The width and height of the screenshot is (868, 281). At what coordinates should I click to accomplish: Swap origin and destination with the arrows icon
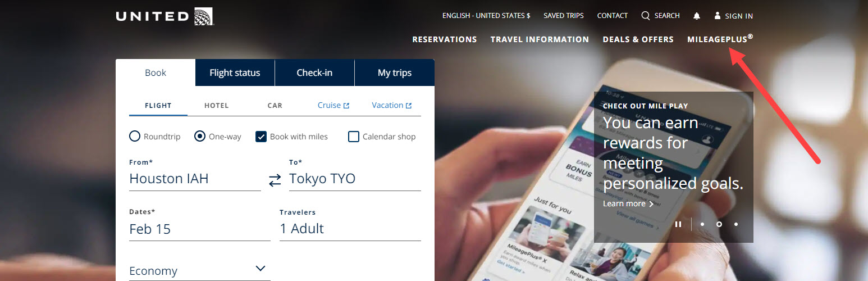pyautogui.click(x=275, y=180)
